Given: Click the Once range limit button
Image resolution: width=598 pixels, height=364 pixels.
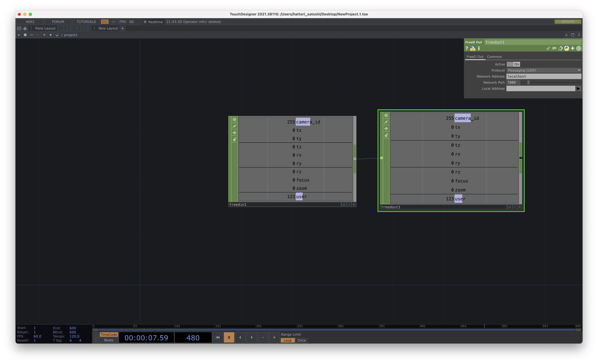Looking at the screenshot, I should [x=301, y=340].
